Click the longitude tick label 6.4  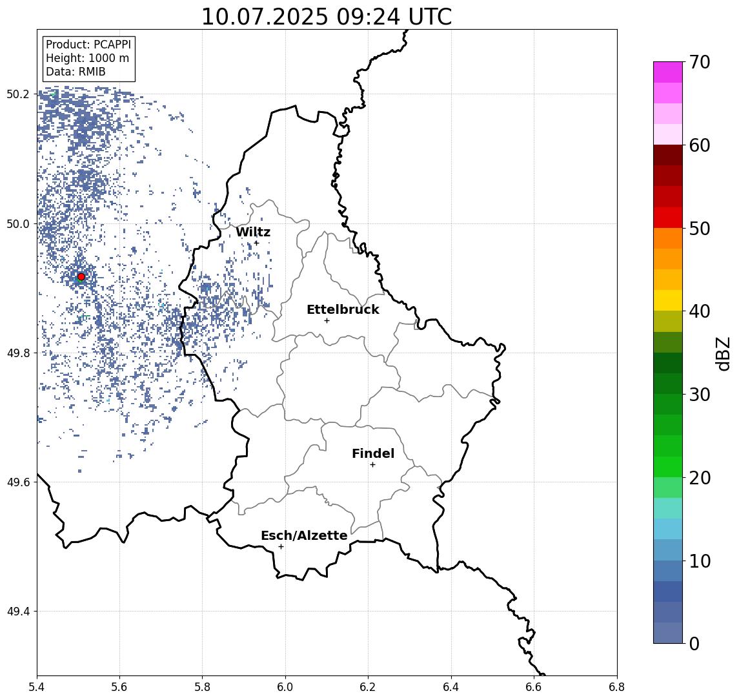point(451,687)
